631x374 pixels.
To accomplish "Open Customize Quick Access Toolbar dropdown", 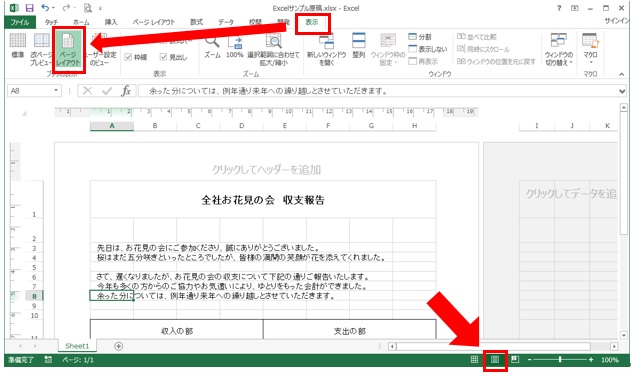I will click(100, 8).
